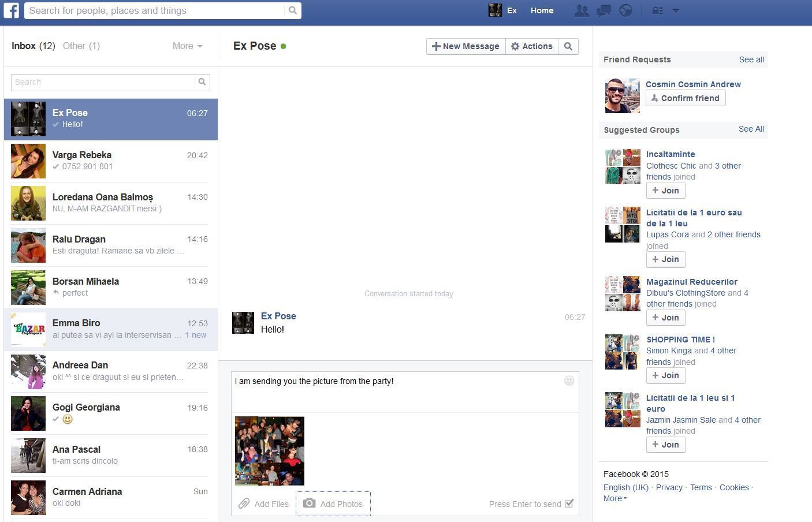Join Licitatii de la 1 leu si 1 euro
812x522 pixels.
pyautogui.click(x=665, y=445)
